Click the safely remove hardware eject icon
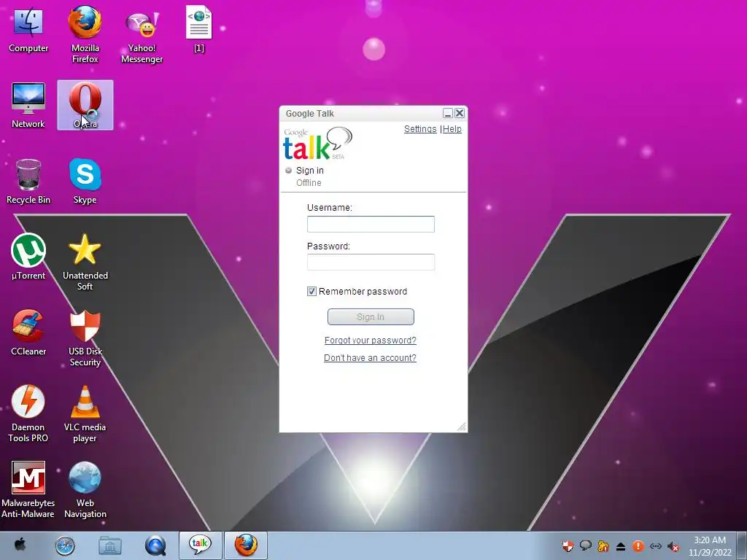The height and width of the screenshot is (560, 747). (x=620, y=546)
